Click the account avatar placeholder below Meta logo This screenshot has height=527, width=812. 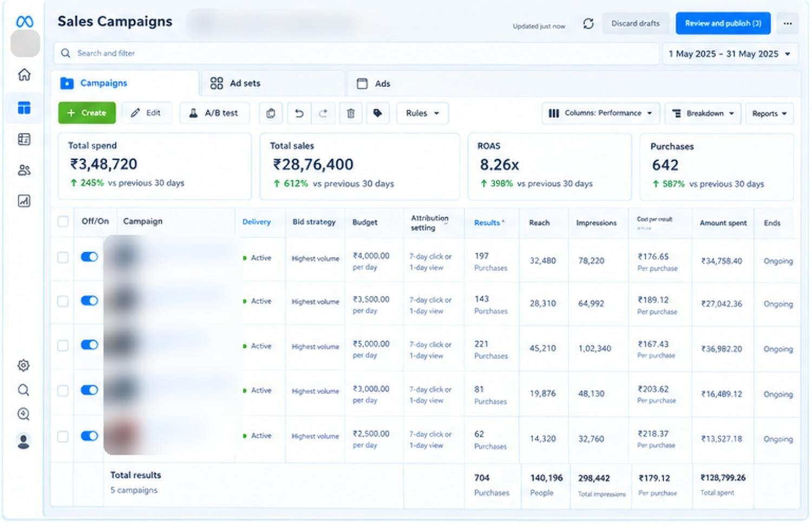(25, 43)
